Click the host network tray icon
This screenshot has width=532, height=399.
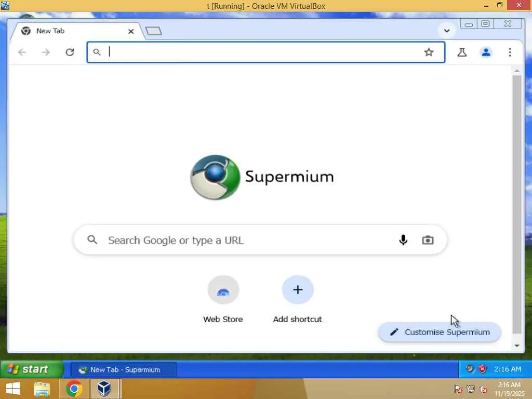click(x=470, y=389)
